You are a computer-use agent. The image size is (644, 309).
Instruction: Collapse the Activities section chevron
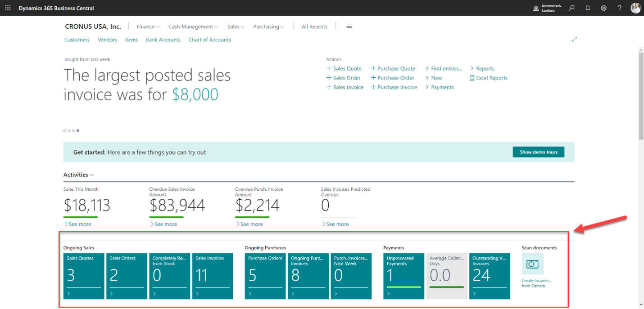pos(92,175)
